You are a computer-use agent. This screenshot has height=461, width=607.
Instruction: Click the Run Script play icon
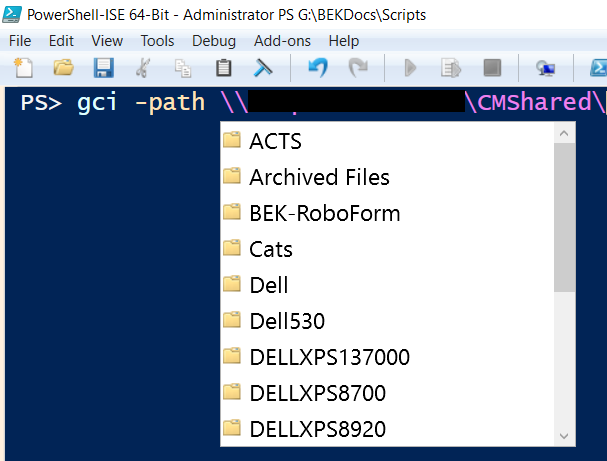pyautogui.click(x=410, y=68)
